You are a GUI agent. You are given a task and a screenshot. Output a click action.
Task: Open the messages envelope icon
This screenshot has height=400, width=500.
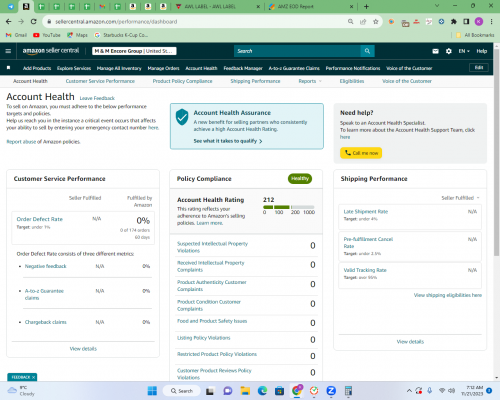tap(435, 51)
